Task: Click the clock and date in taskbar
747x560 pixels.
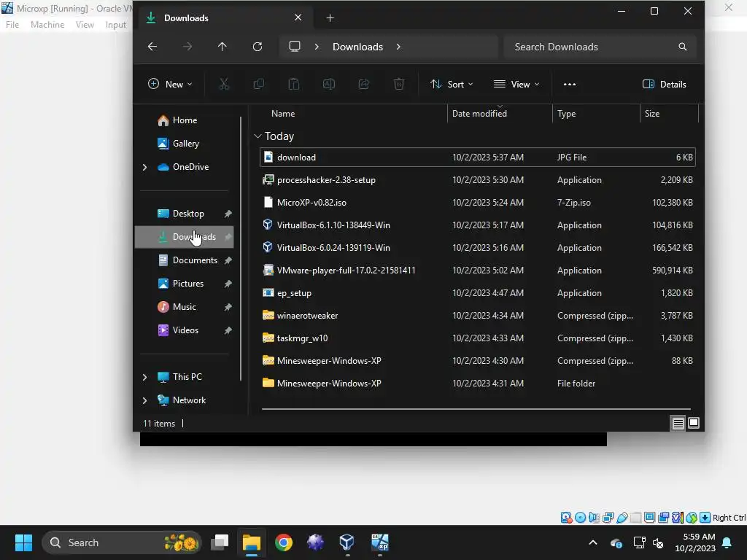Action: pyautogui.click(x=695, y=542)
